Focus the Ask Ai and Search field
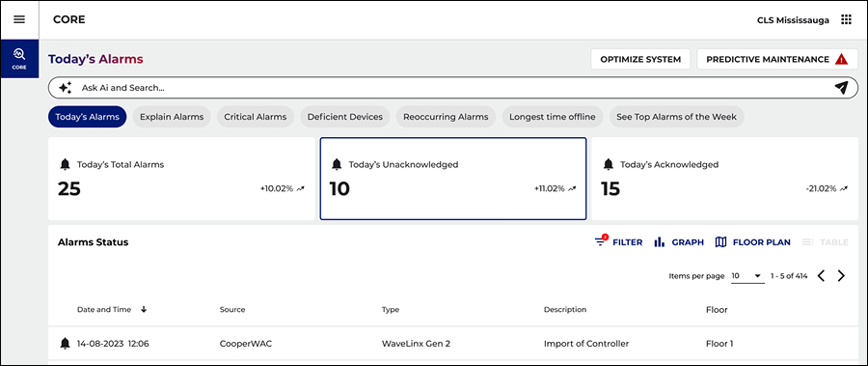This screenshot has height=366, width=868. [453, 88]
